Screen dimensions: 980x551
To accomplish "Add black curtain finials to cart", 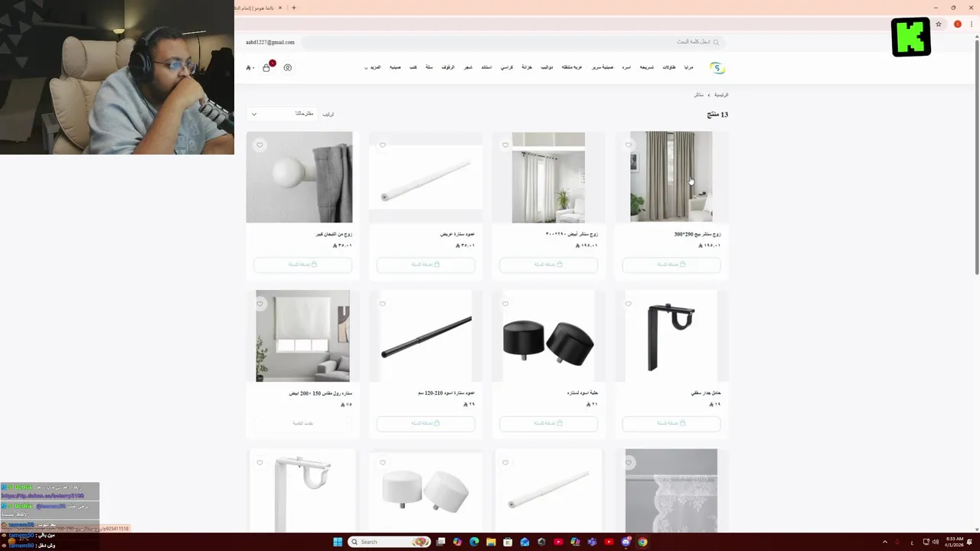I will click(x=548, y=423).
